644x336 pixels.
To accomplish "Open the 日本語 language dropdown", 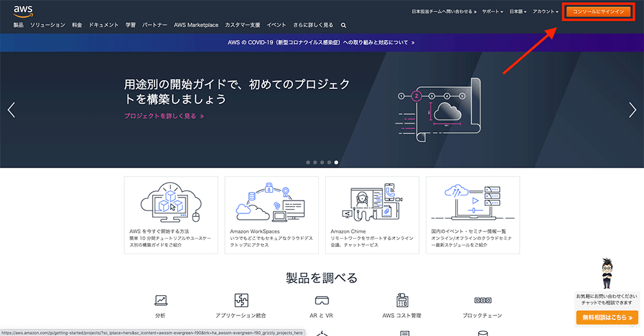I will coord(518,12).
